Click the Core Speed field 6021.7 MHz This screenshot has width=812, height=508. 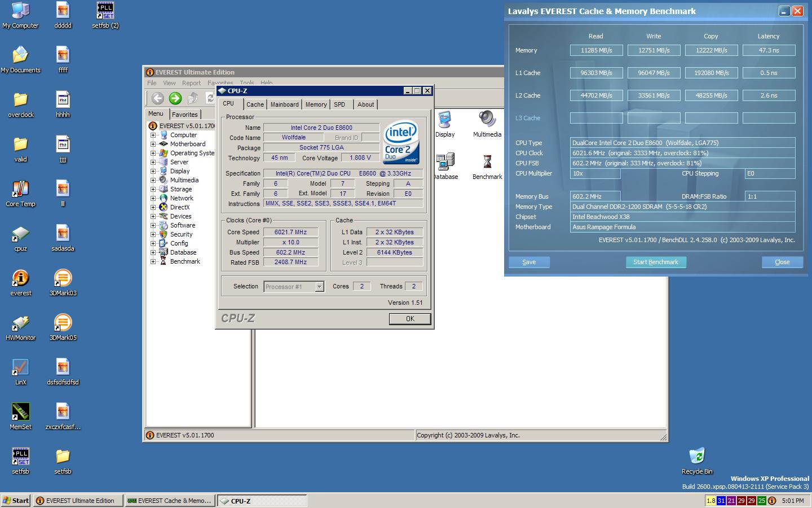click(290, 232)
